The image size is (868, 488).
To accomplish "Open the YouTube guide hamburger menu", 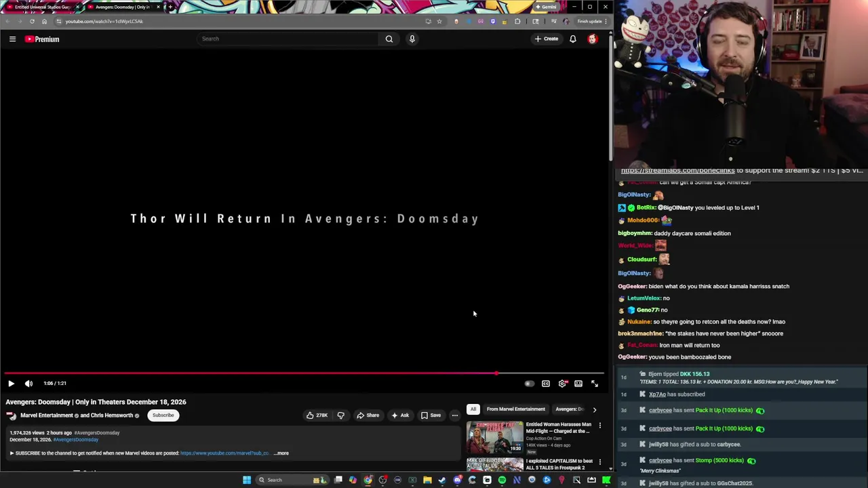I will coord(12,39).
